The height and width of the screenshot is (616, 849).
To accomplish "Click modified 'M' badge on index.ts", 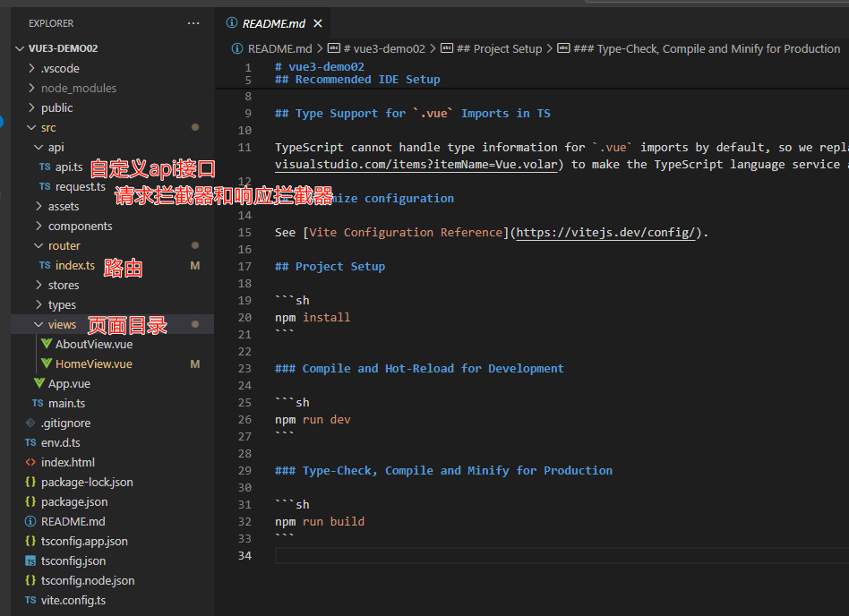I will (x=195, y=265).
